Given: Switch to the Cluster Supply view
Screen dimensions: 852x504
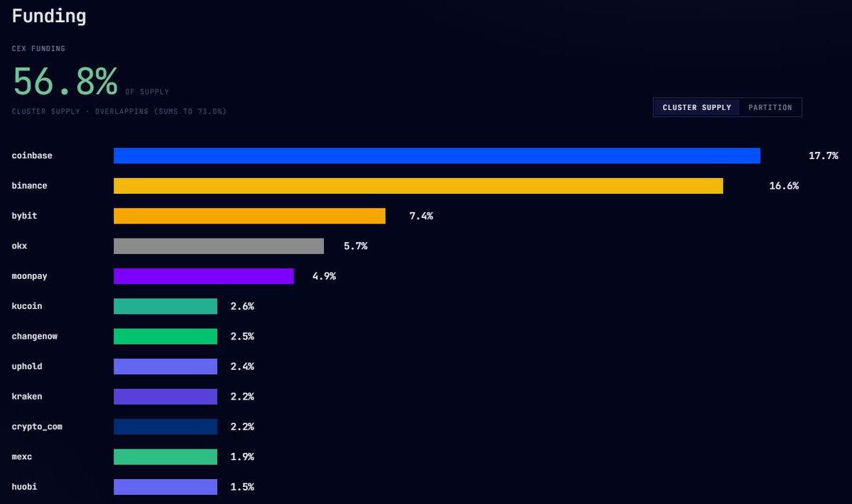Looking at the screenshot, I should pyautogui.click(x=697, y=107).
